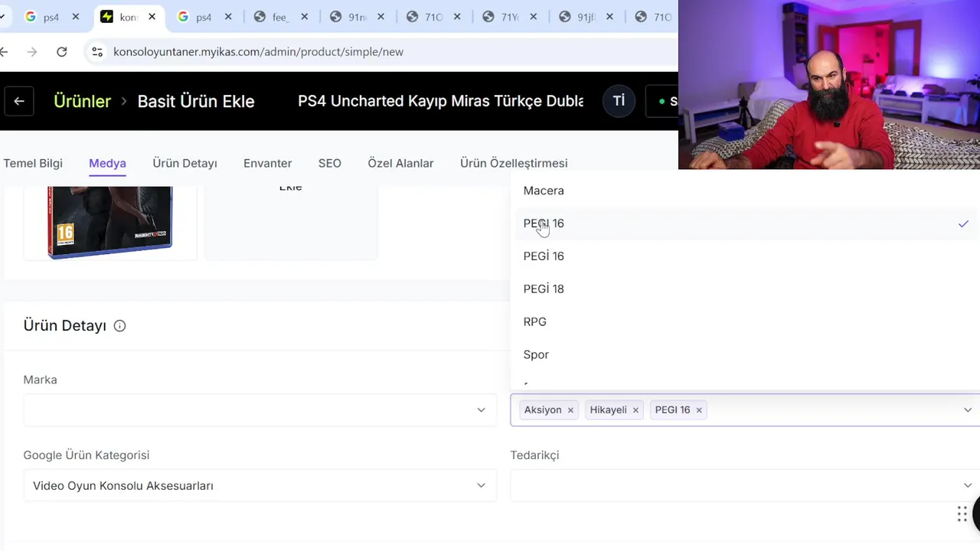This screenshot has height=551, width=980.
Task: Click the browser address bar URL
Action: (x=258, y=51)
